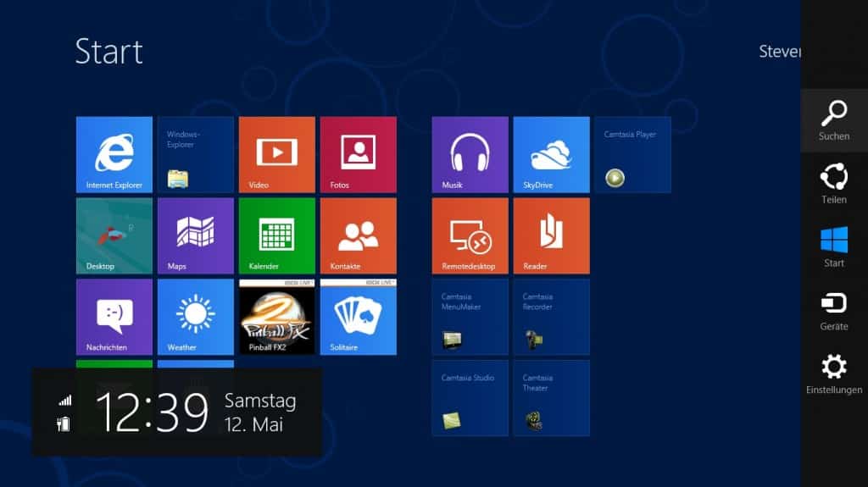868x487 pixels.
Task: Open the Fotos tile
Action: [x=359, y=154]
